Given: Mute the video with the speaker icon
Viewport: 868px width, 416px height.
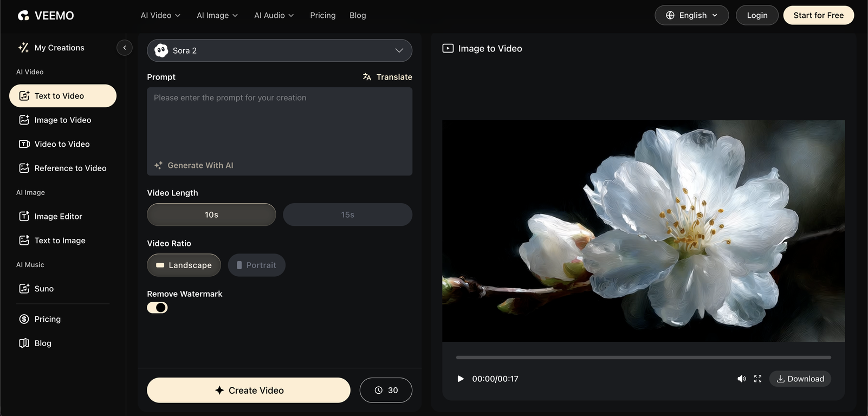Looking at the screenshot, I should (x=741, y=379).
